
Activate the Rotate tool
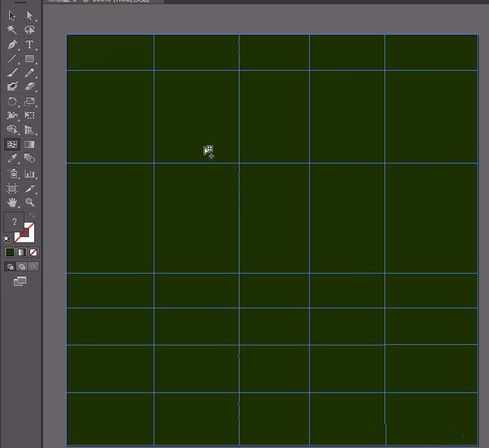(12, 101)
